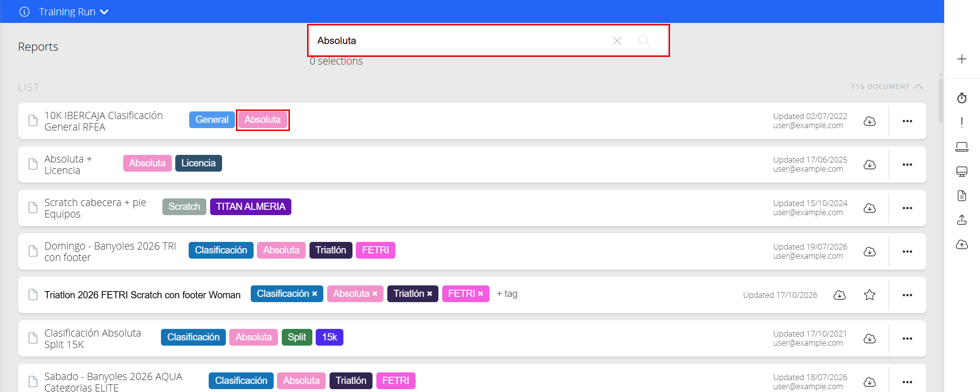Download the 10K IBERCAJA report via cloud icon
The height and width of the screenshot is (392, 980).
870,121
